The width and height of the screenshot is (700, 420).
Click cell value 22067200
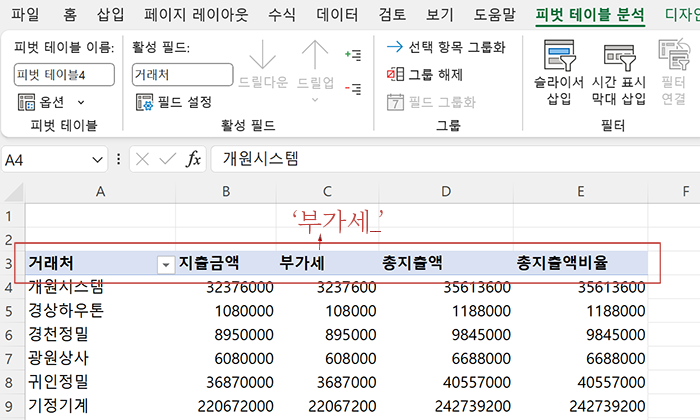point(342,407)
